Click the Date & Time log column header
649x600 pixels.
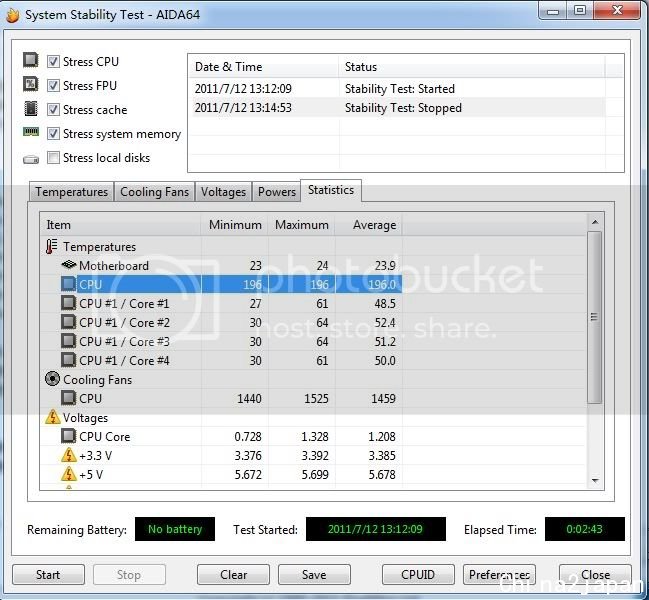pos(264,67)
